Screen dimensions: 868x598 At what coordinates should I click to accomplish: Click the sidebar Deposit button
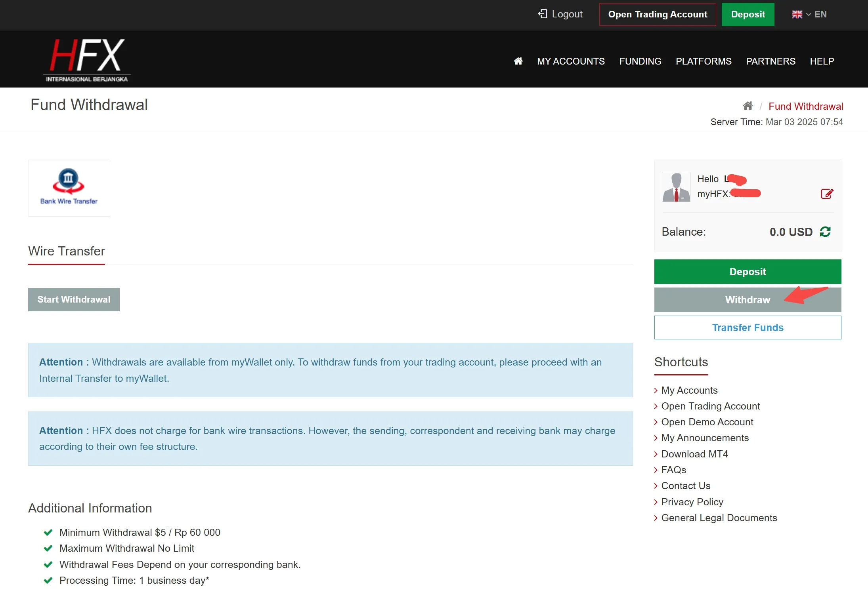pyautogui.click(x=748, y=272)
